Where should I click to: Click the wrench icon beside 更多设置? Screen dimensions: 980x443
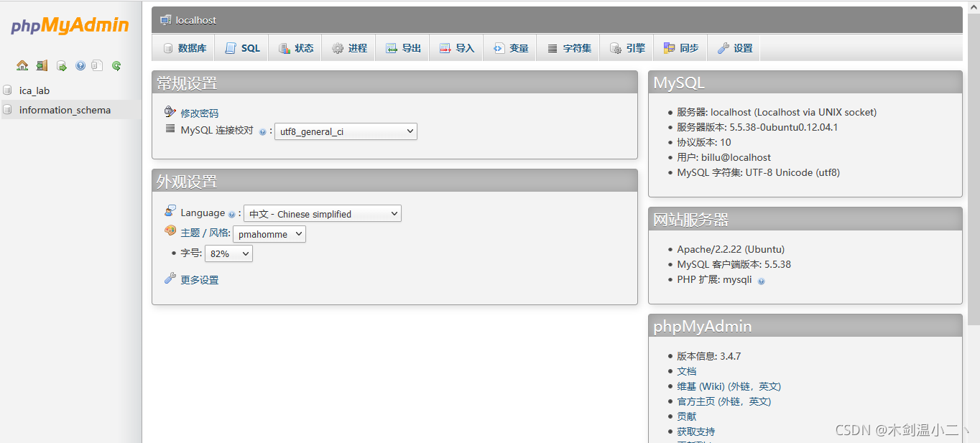point(170,279)
